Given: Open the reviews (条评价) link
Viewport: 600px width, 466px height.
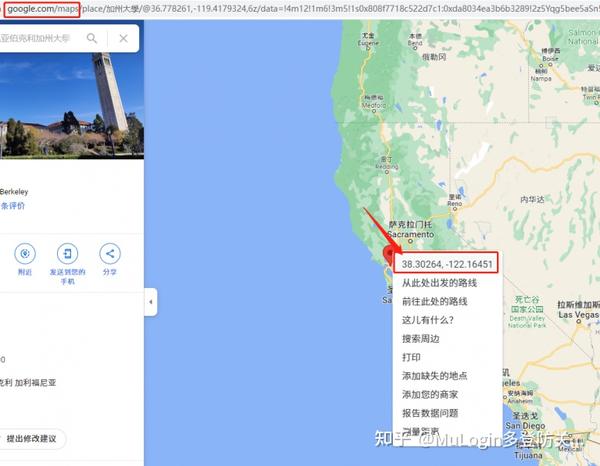Looking at the screenshot, I should [13, 206].
